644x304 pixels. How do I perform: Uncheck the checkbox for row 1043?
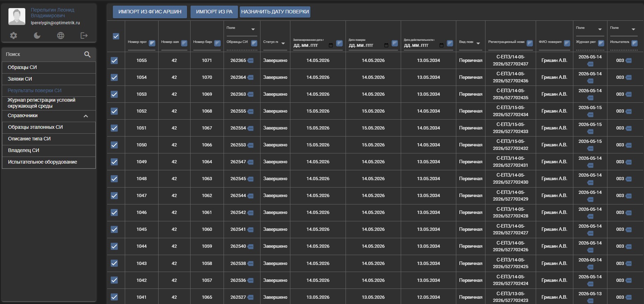coord(114,263)
